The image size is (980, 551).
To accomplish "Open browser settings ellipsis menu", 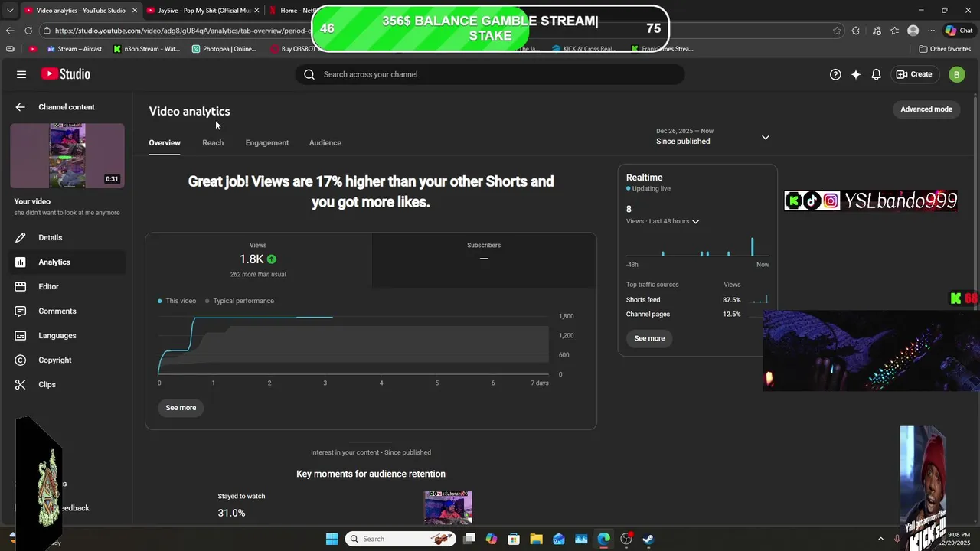I will click(x=931, y=31).
